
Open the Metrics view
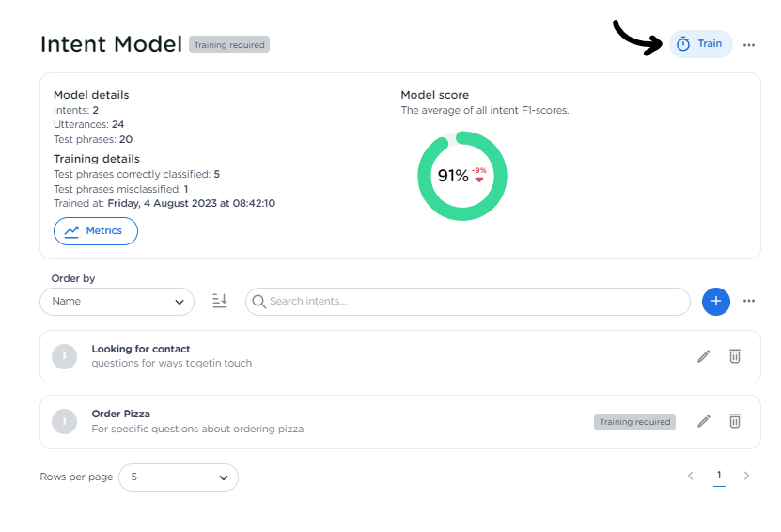tap(96, 231)
